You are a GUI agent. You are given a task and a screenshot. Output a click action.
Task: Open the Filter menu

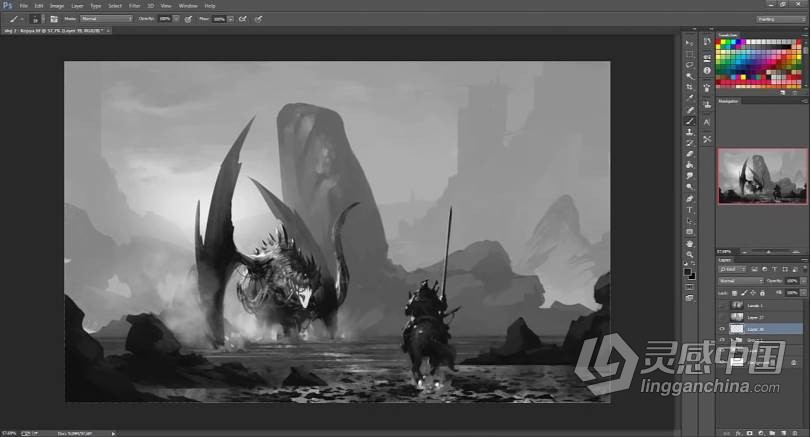[134, 6]
